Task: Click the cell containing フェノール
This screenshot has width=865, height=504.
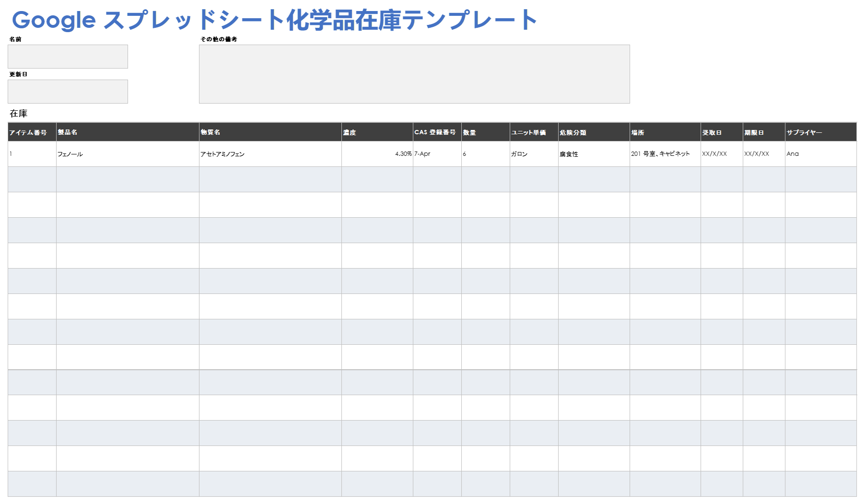Action: coord(128,154)
